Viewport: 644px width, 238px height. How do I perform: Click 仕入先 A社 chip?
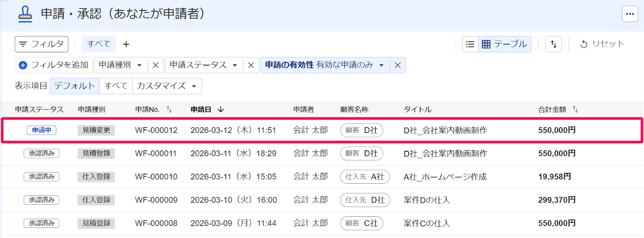[x=365, y=177]
